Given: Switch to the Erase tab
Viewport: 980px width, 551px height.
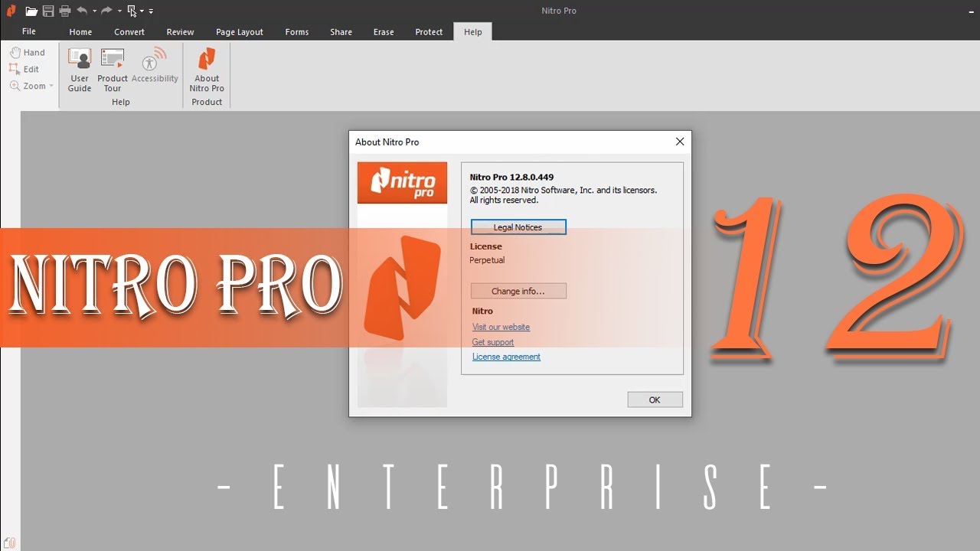Looking at the screenshot, I should click(x=384, y=32).
